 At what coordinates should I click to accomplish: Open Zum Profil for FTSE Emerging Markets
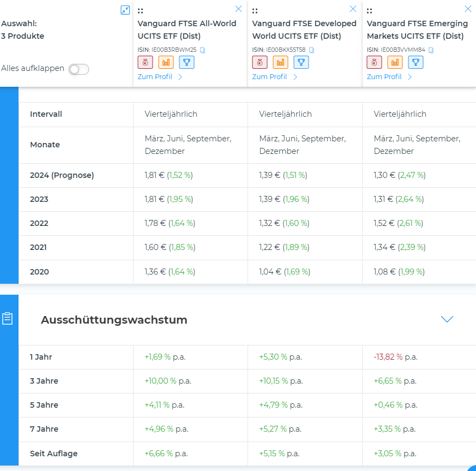389,77
